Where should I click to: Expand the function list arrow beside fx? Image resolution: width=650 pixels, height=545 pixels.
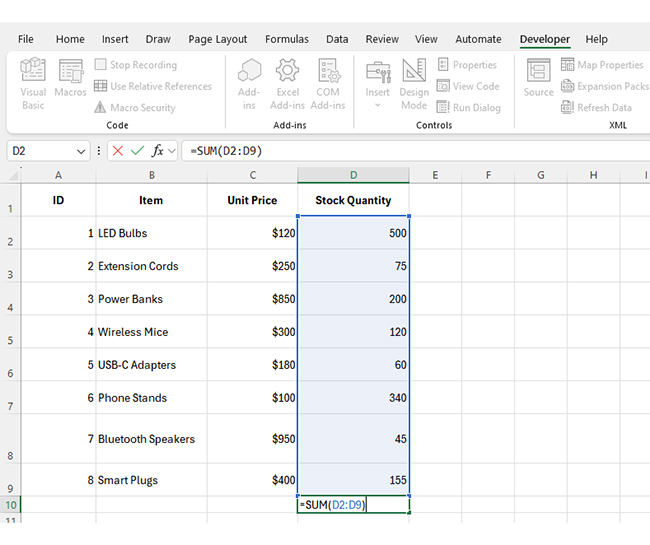[172, 151]
